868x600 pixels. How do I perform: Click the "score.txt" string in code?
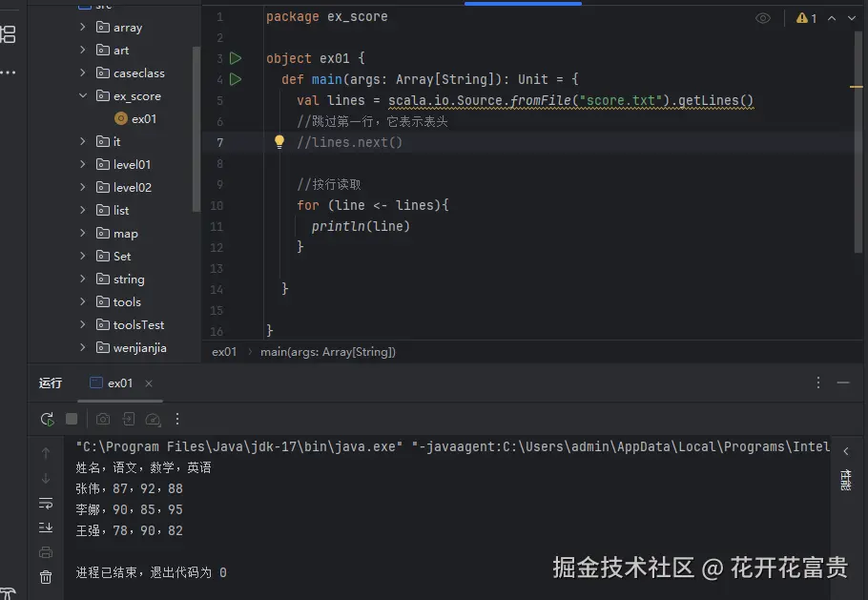pos(620,101)
